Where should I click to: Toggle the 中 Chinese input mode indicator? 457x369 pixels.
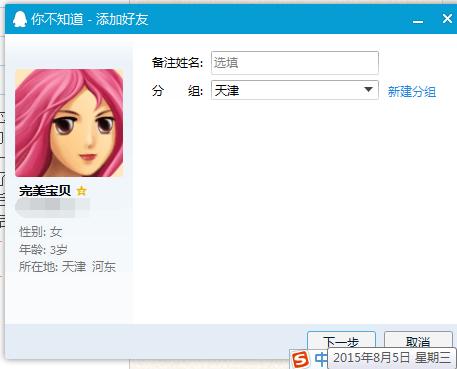(320, 359)
